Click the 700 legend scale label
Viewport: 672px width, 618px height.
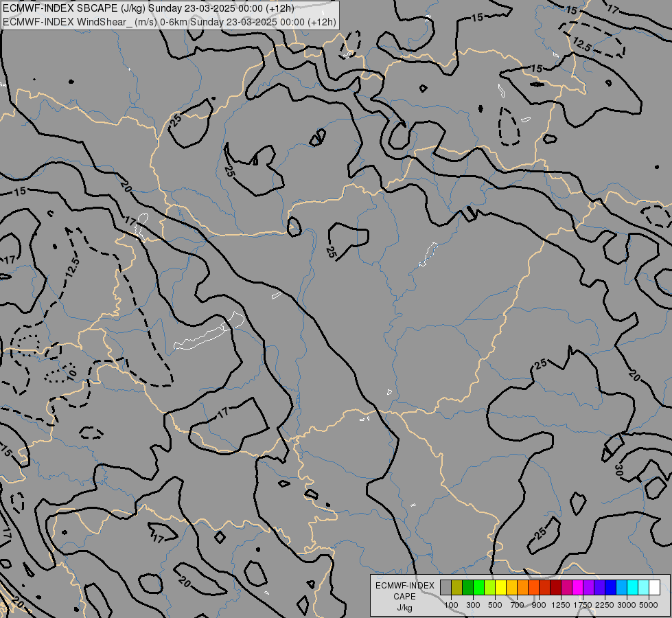(518, 605)
